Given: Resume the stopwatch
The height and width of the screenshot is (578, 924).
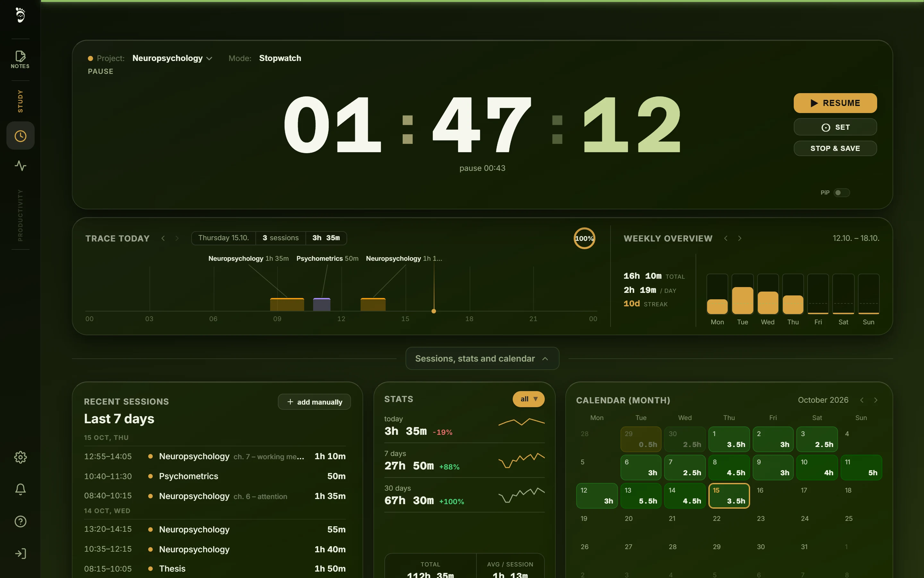Looking at the screenshot, I should coord(835,103).
